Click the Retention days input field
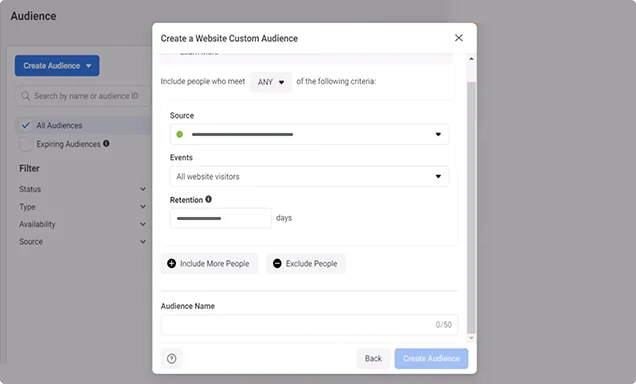The image size is (636, 384). (221, 218)
